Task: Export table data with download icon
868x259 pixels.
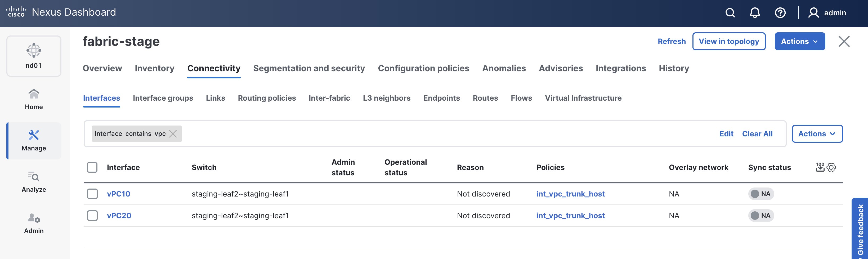Action: [820, 167]
